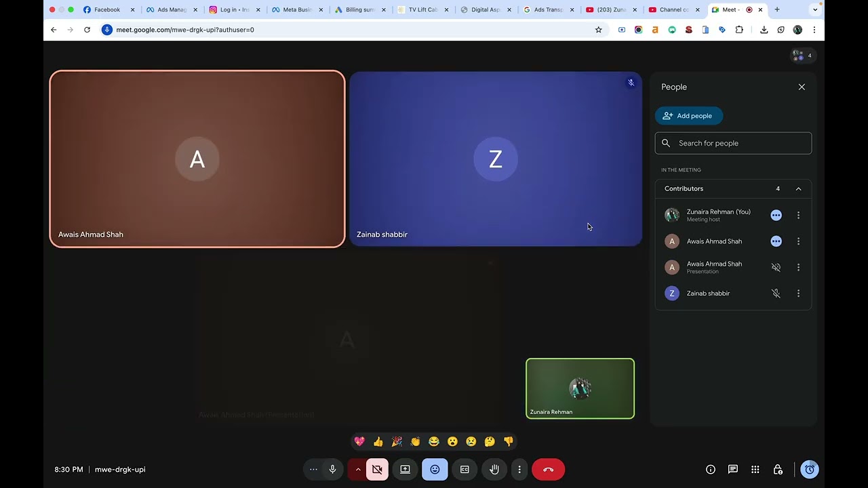Collapse the Contributors list
The width and height of the screenshot is (868, 488).
[798, 188]
